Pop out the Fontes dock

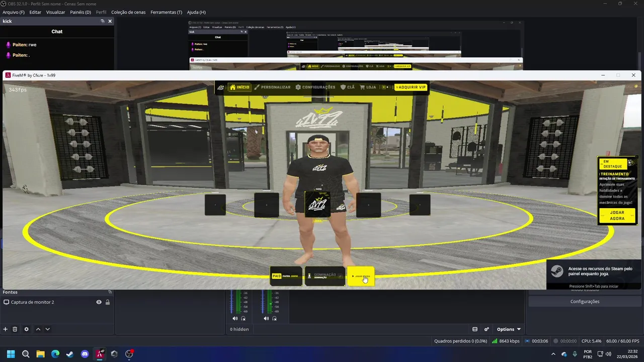[110, 292]
